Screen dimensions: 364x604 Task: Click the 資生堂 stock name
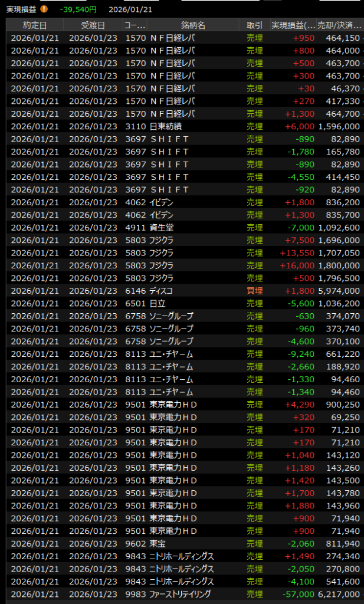coord(161,227)
